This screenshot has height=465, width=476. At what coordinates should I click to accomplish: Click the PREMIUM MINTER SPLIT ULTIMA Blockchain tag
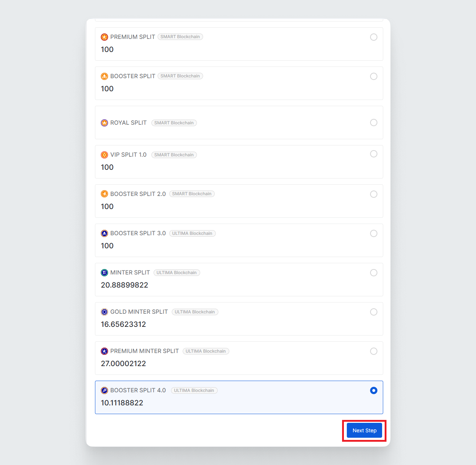(206, 351)
